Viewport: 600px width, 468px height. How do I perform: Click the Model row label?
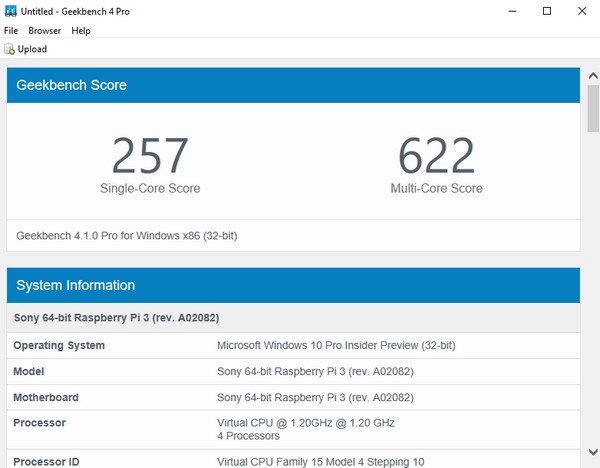(29, 372)
